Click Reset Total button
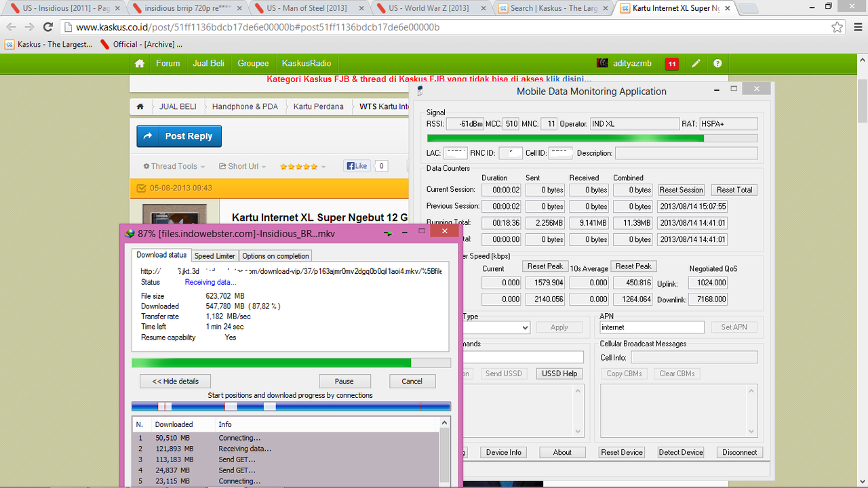This screenshot has width=868, height=488. (x=734, y=190)
